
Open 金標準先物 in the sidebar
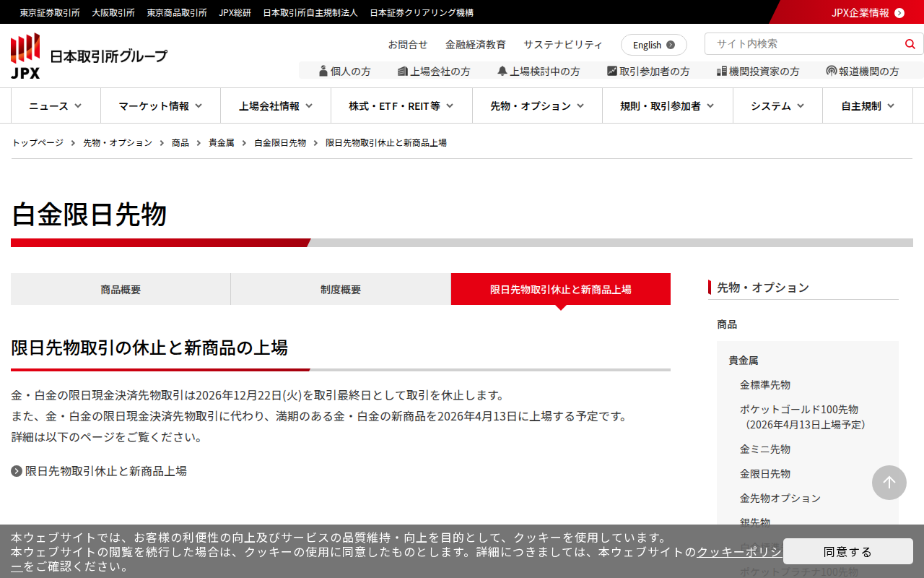pos(765,384)
